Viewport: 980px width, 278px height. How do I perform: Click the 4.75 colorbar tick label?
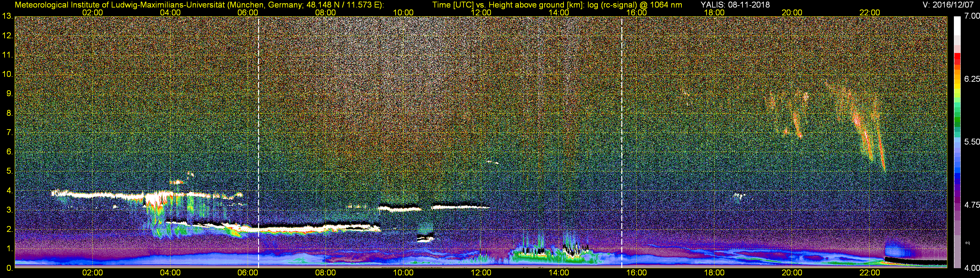point(972,205)
